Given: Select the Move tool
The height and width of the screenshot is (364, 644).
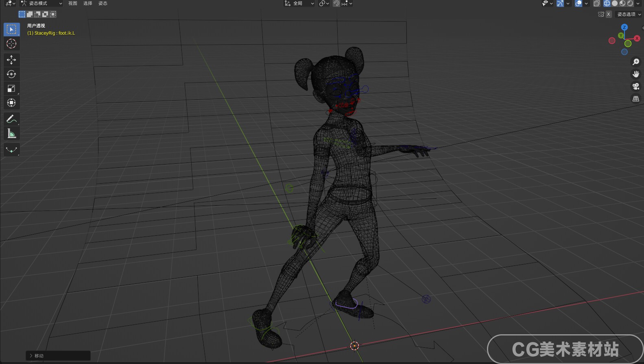Looking at the screenshot, I should pos(11,60).
